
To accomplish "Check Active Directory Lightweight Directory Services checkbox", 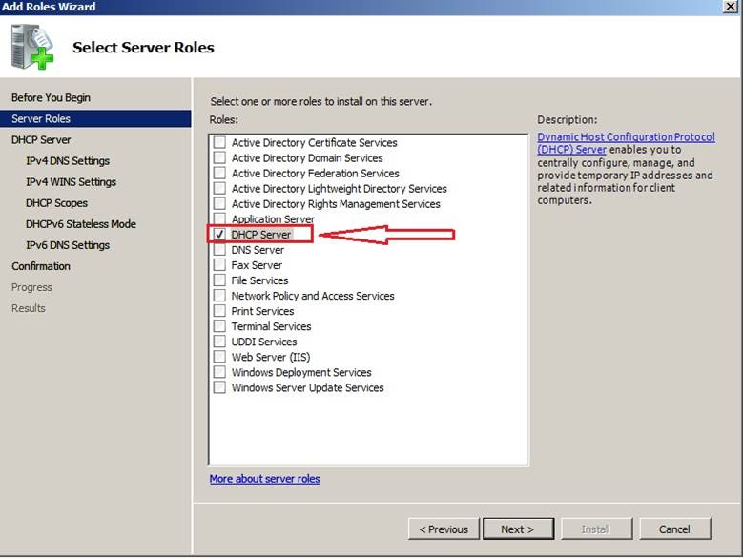I will coord(219,188).
